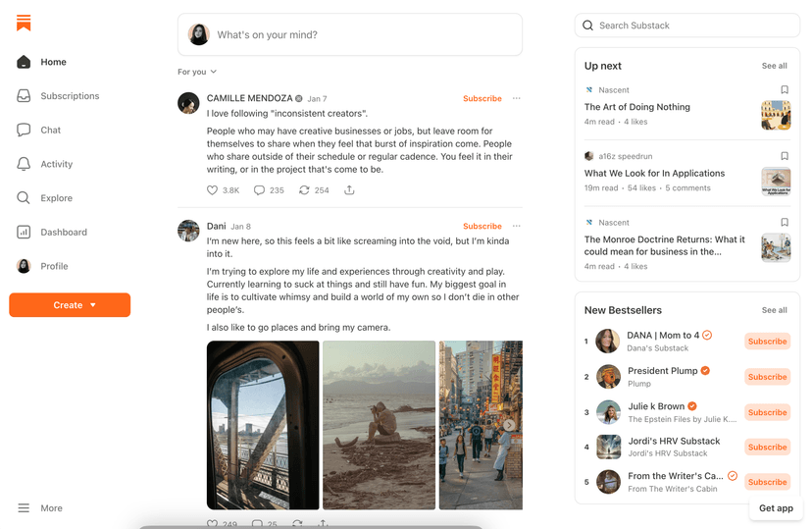The width and height of the screenshot is (812, 529).
Task: Subscribe to DANA | Mom to 4
Action: click(768, 341)
